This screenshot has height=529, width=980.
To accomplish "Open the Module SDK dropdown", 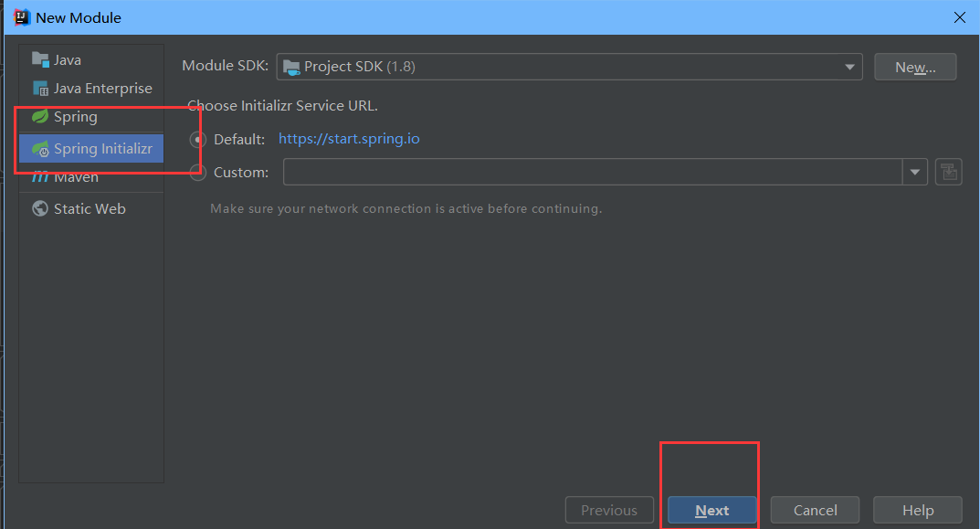I will coord(569,67).
